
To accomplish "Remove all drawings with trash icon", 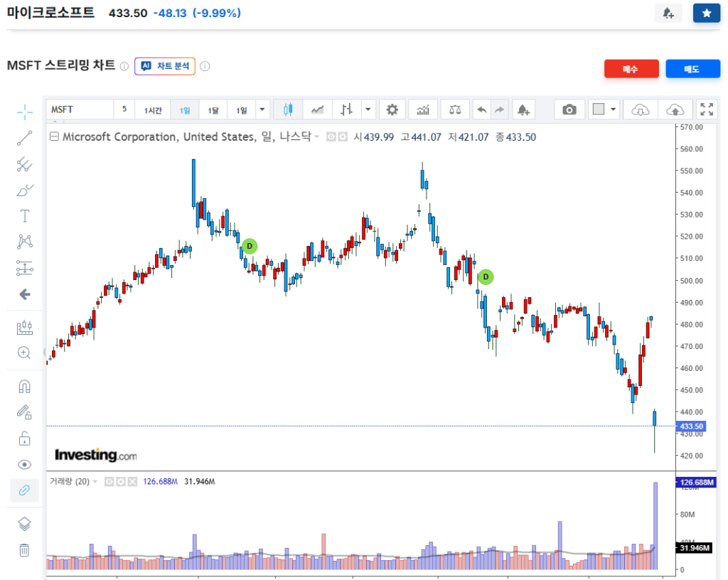I will [24, 550].
